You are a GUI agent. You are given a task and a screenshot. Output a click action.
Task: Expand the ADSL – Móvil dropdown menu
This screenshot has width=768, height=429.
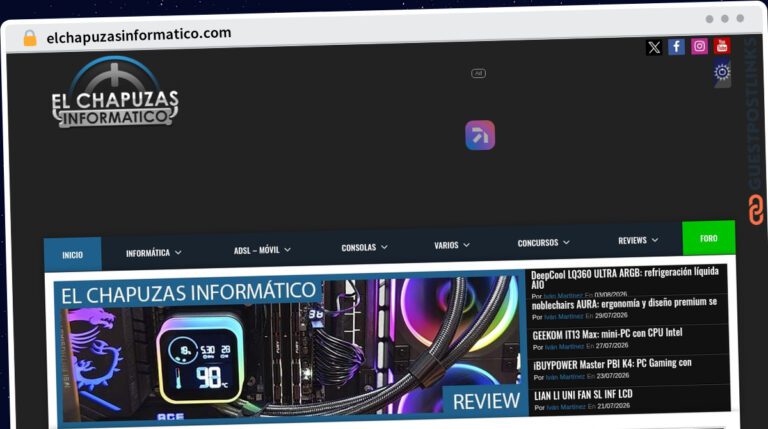pos(262,250)
